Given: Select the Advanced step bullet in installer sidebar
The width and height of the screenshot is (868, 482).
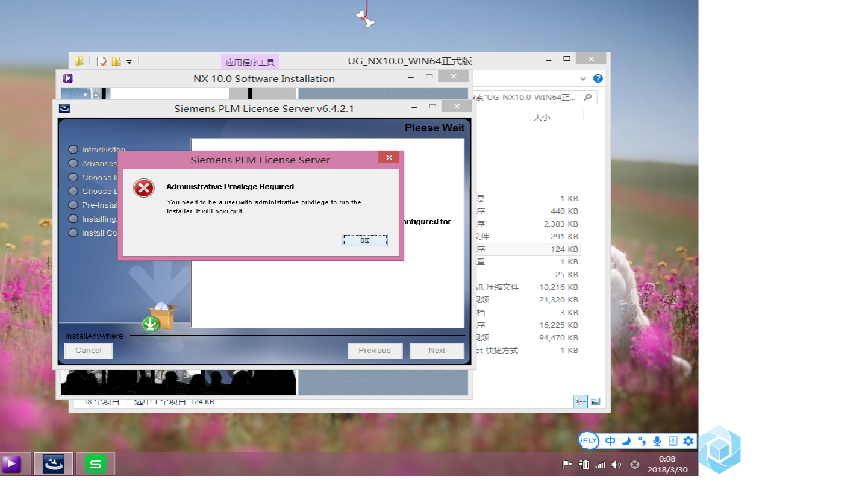Looking at the screenshot, I should (73, 163).
